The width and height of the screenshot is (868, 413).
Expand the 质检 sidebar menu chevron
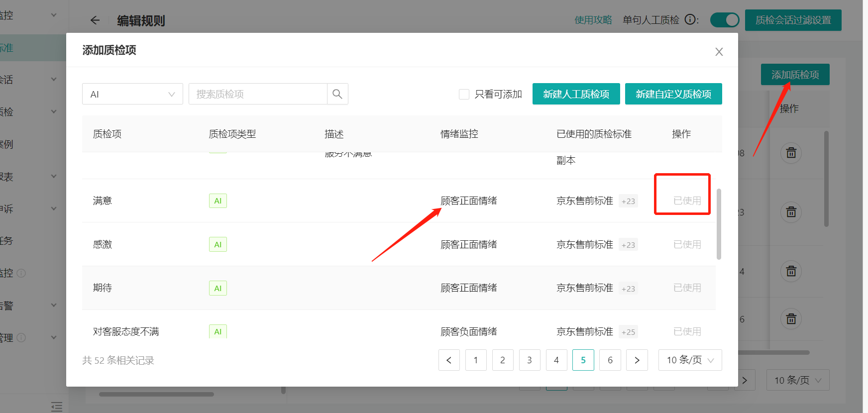click(x=54, y=111)
